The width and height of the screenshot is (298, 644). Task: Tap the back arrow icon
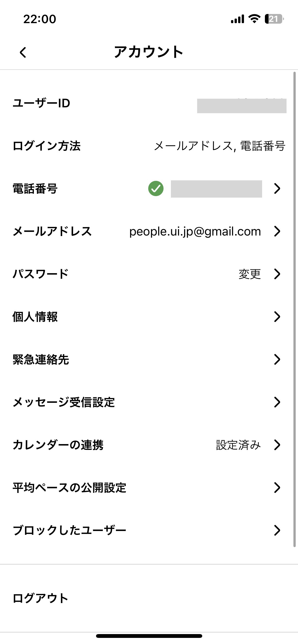(23, 52)
